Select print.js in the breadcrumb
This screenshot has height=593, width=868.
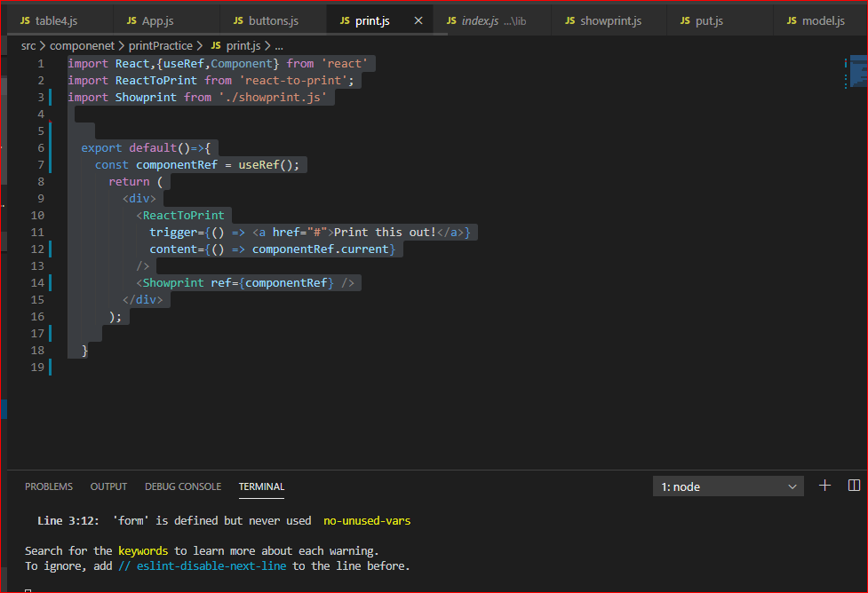[x=243, y=46]
